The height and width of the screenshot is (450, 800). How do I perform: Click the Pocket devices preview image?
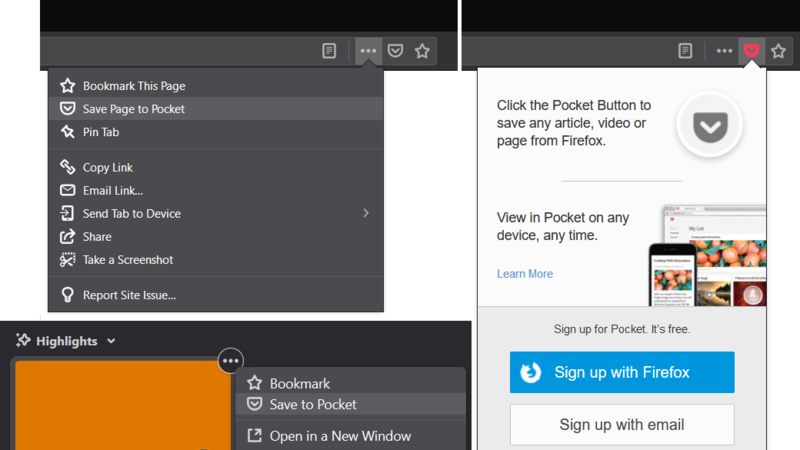coord(708,255)
